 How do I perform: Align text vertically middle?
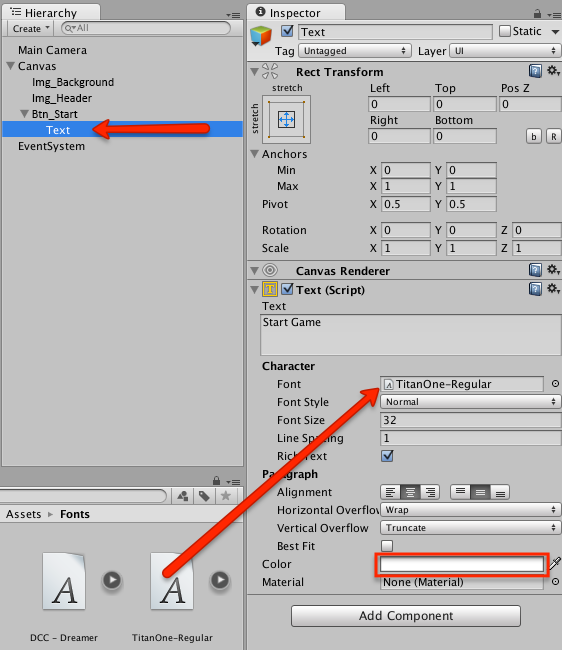[x=480, y=492]
